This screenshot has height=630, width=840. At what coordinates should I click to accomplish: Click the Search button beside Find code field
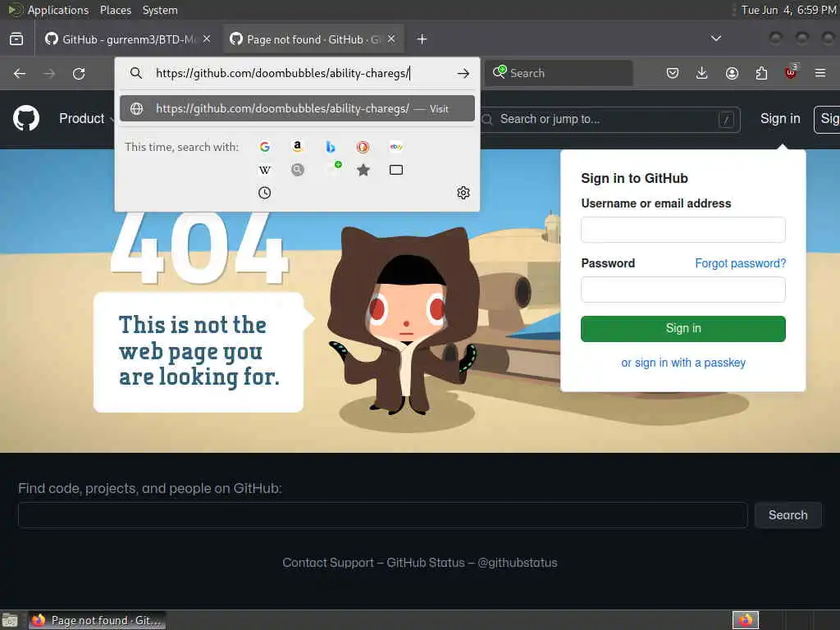[788, 515]
